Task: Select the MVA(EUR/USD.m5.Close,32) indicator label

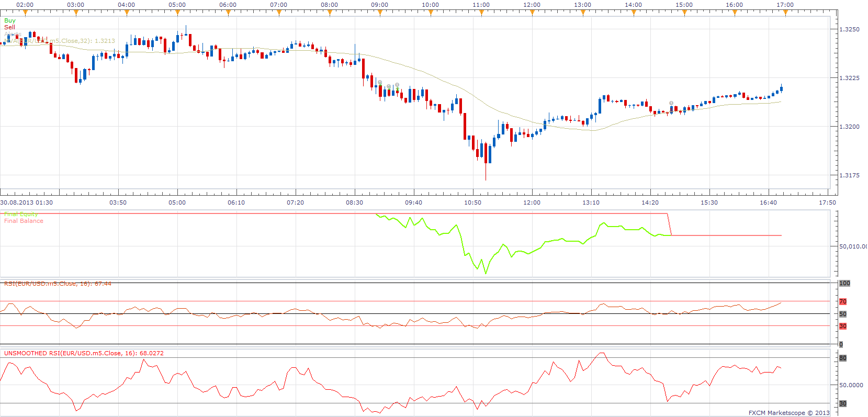Action: pyautogui.click(x=60, y=41)
